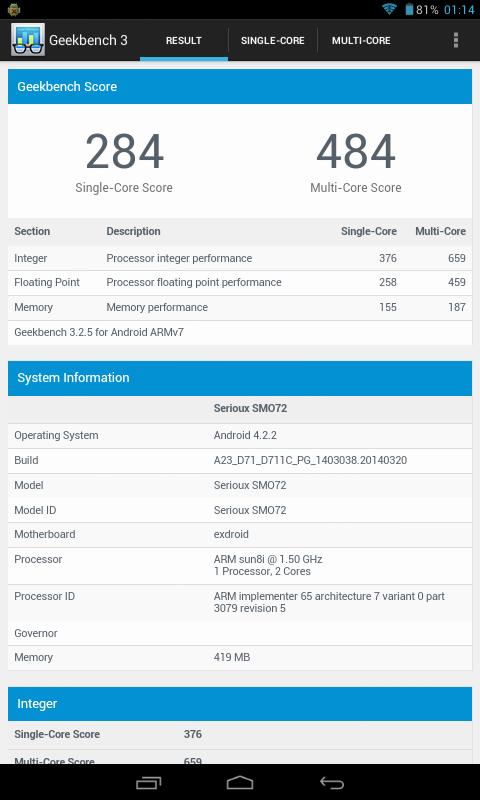Tap the blue Integer section header
This screenshot has width=480, height=800.
(x=240, y=704)
